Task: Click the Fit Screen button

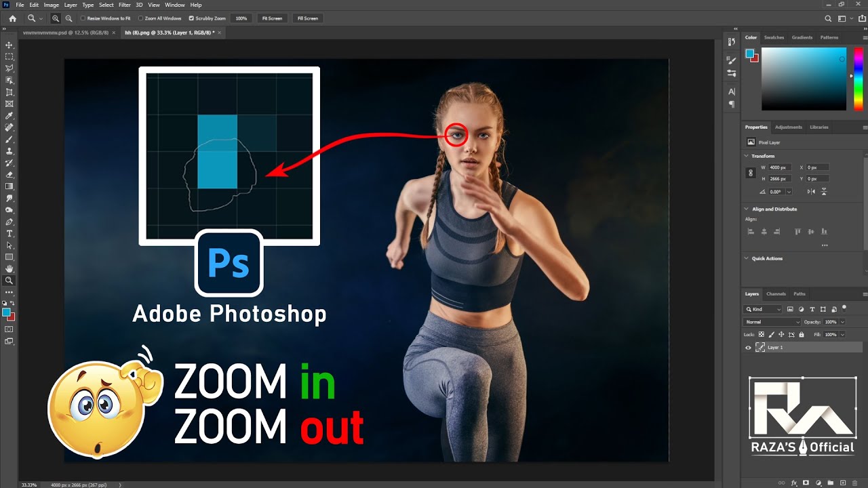Action: click(272, 18)
